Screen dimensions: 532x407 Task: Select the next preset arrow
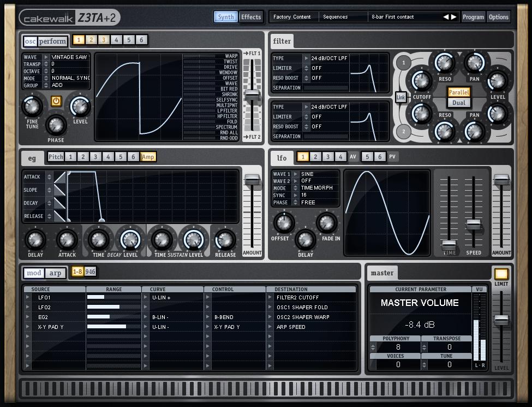coord(454,17)
